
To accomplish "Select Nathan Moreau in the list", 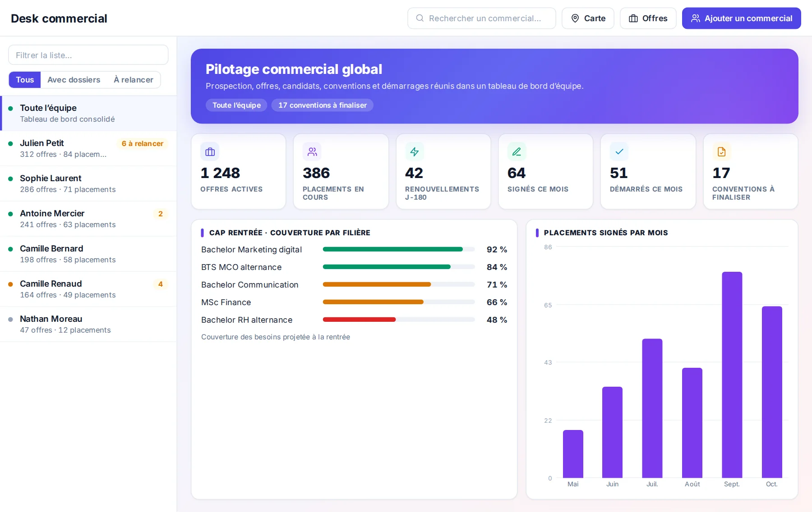I will [x=88, y=324].
